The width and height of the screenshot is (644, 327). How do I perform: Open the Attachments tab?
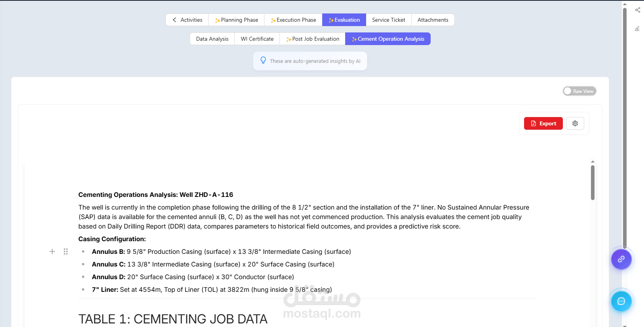coord(433,20)
